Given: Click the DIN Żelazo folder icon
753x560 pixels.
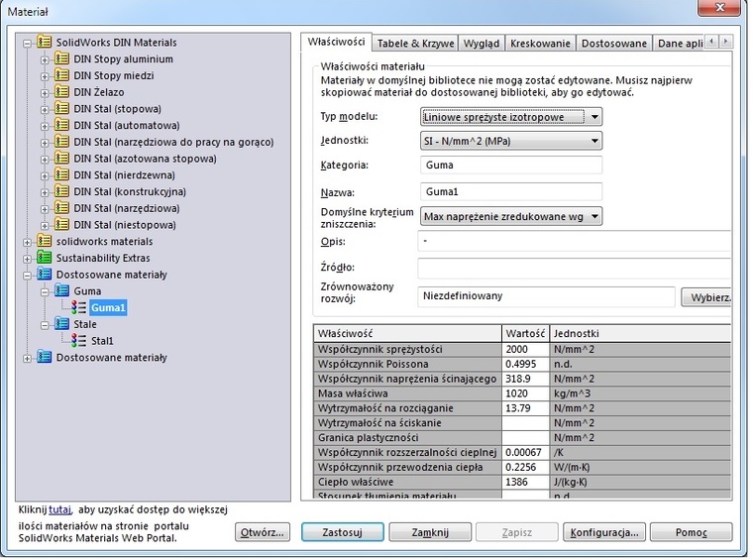Looking at the screenshot, I should coord(61,92).
